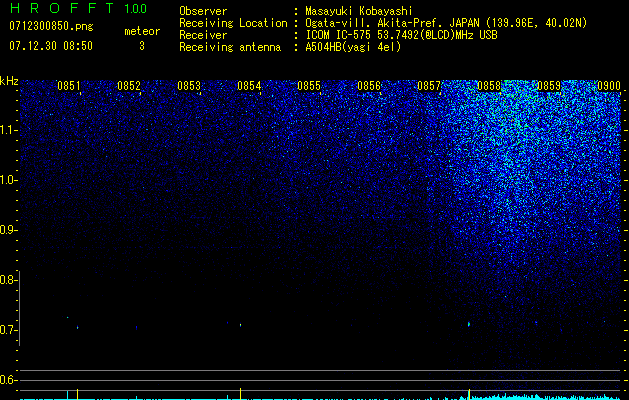Screen dimensions: 629x400
Task: Click the A504HB(yagi 4el) antenna text
Action: [353, 47]
